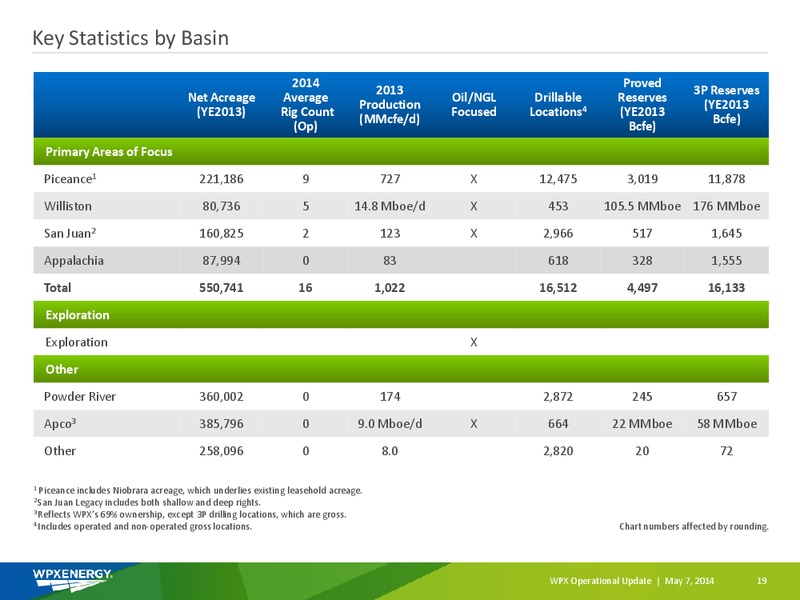Click Williston net acreage 80,736
The image size is (800, 600).
click(x=221, y=206)
